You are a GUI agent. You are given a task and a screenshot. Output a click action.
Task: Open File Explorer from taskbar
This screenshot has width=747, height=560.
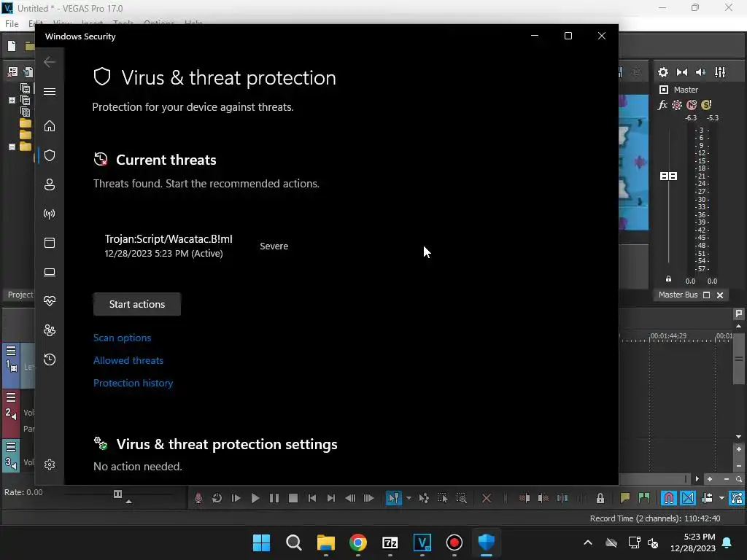[x=326, y=542]
